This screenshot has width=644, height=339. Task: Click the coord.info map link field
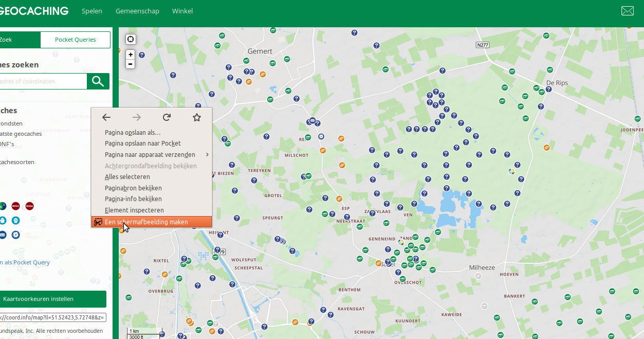[x=52, y=317]
